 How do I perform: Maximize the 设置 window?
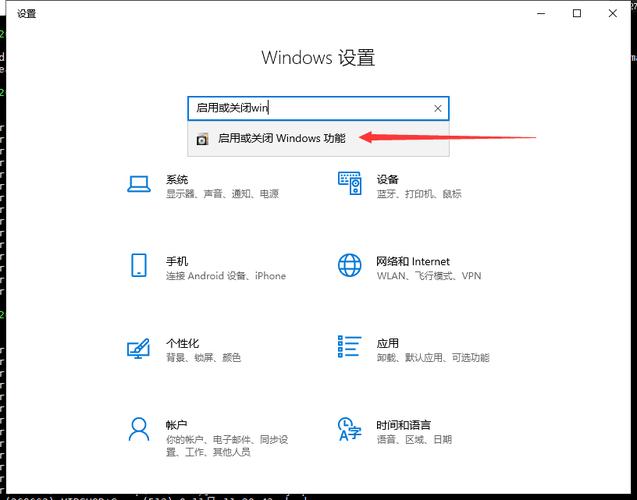[x=576, y=13]
